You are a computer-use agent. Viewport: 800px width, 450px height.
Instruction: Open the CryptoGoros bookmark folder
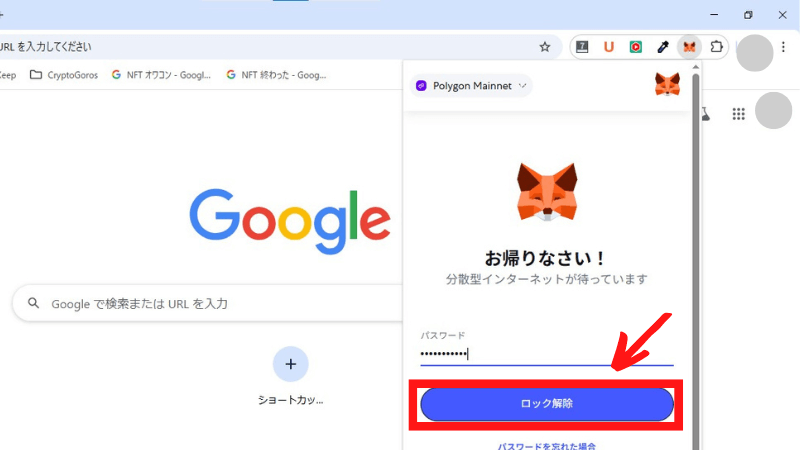click(64, 75)
